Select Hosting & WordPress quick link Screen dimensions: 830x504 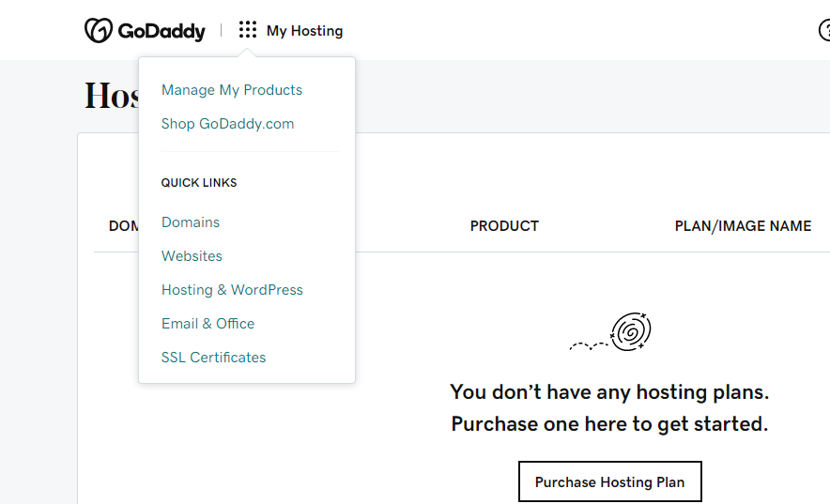coord(232,290)
